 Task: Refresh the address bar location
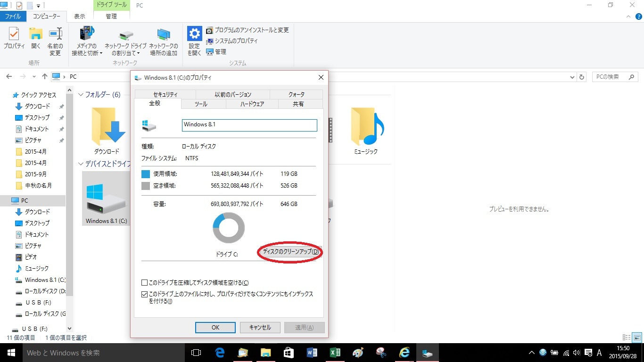click(x=582, y=77)
